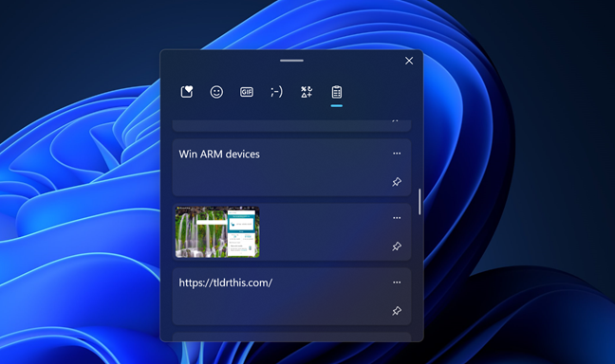Click the partially visible bottom clipboard item
The image size is (615, 364).
click(291, 337)
